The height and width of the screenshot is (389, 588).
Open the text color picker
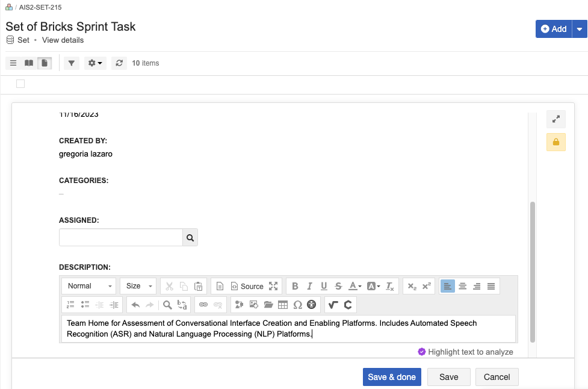coord(354,286)
